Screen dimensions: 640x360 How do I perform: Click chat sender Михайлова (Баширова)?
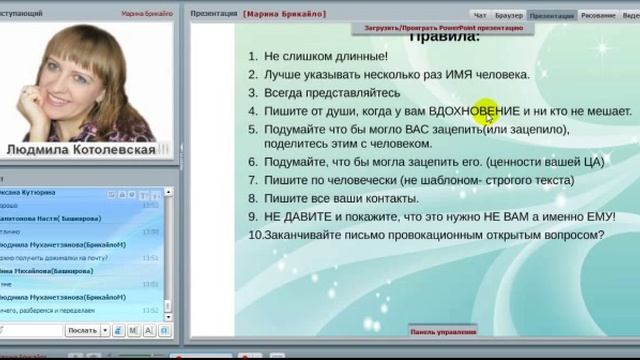pyautogui.click(x=47, y=271)
